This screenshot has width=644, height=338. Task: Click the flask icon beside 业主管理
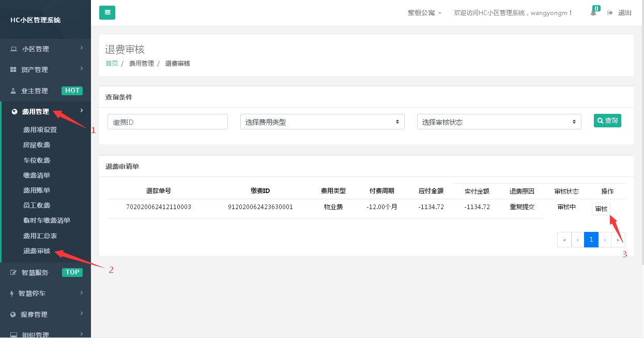click(13, 91)
